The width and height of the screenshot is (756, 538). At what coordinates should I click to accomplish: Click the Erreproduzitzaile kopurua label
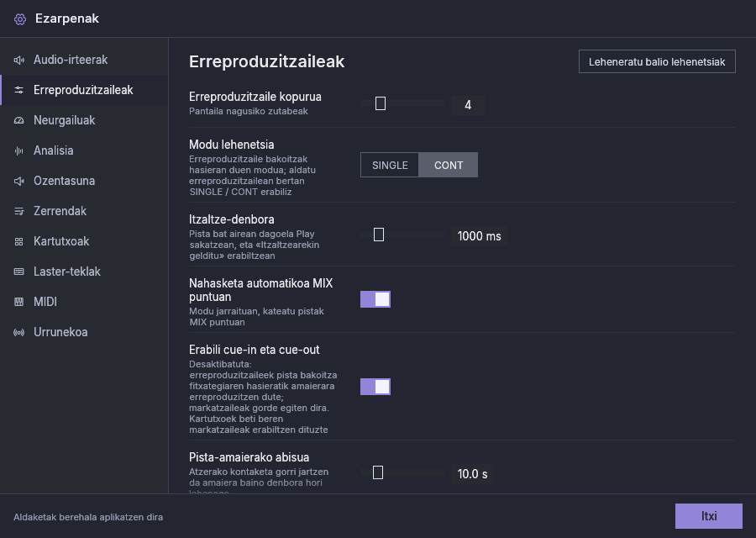coord(255,97)
